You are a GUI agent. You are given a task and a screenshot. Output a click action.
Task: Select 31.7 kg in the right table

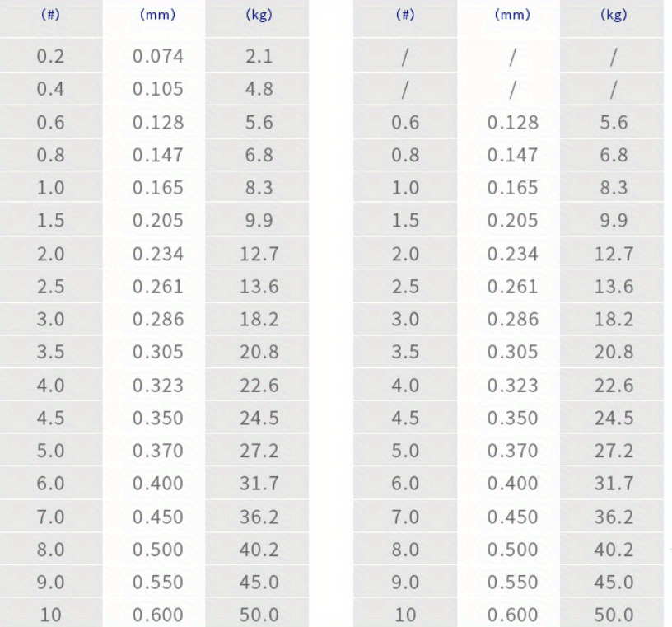pyautogui.click(x=614, y=484)
